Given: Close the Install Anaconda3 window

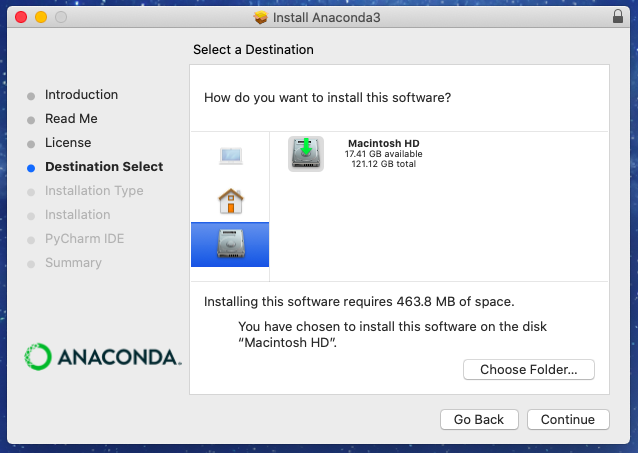Looking at the screenshot, I should (x=21, y=18).
